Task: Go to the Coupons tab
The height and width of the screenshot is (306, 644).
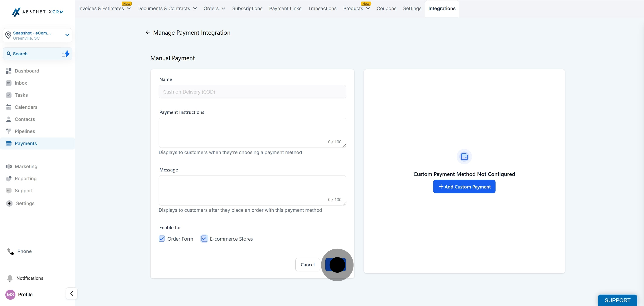Action: coord(386,9)
